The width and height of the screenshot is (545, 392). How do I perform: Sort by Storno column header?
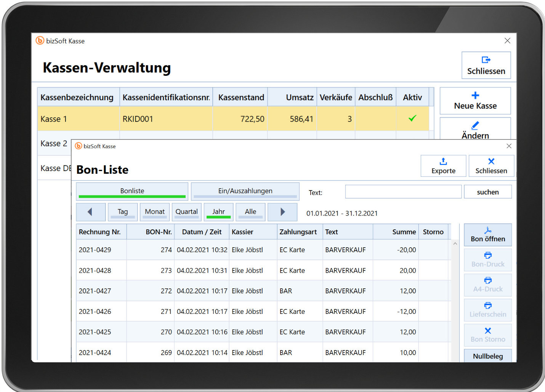[x=433, y=232]
